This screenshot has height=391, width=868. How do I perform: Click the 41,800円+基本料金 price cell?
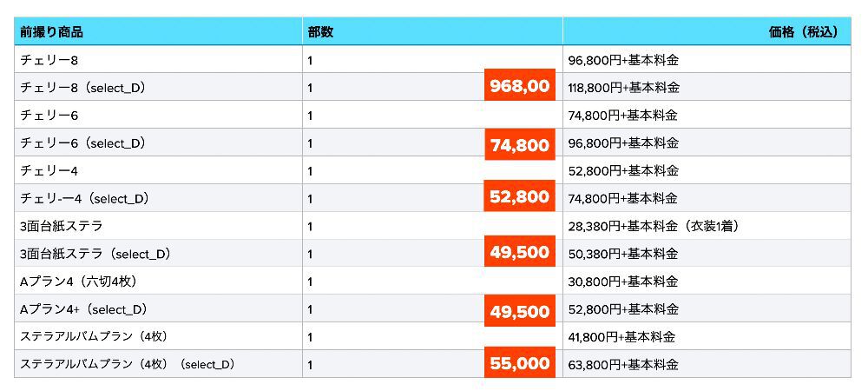621,337
